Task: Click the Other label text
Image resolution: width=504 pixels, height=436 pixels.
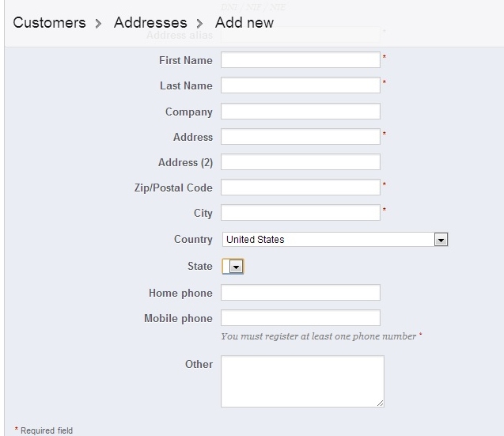Action: coord(199,364)
